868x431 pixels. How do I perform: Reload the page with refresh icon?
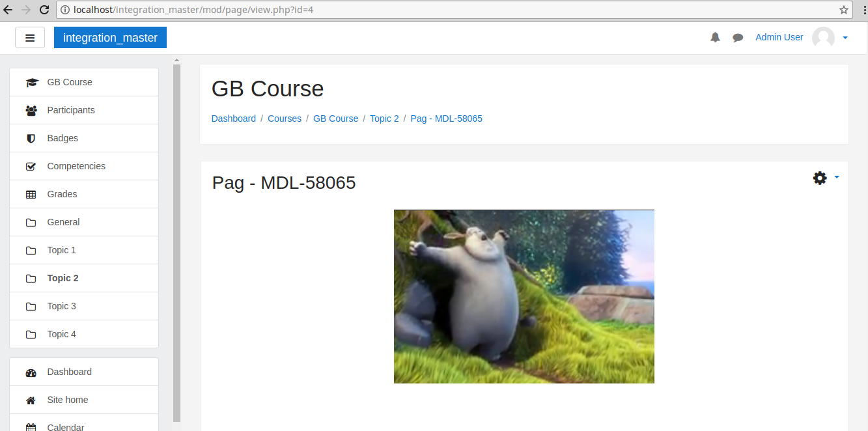[44, 10]
